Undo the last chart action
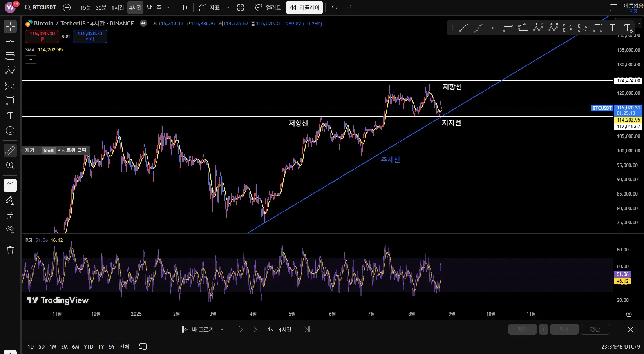The image size is (644, 354). 334,7
